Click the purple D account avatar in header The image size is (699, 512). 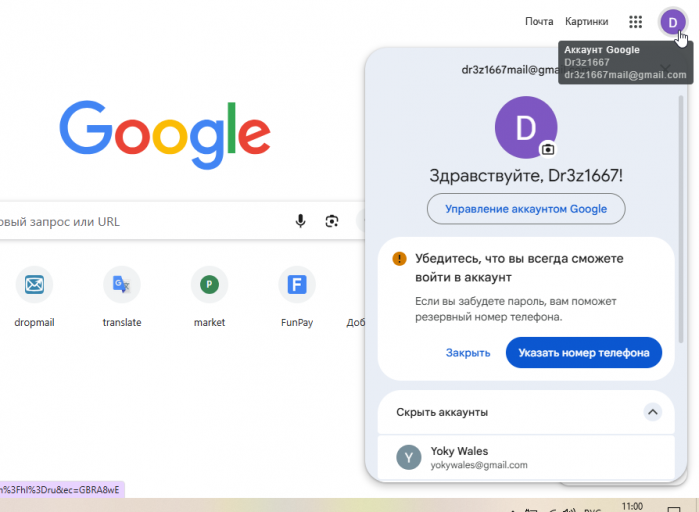[673, 22]
